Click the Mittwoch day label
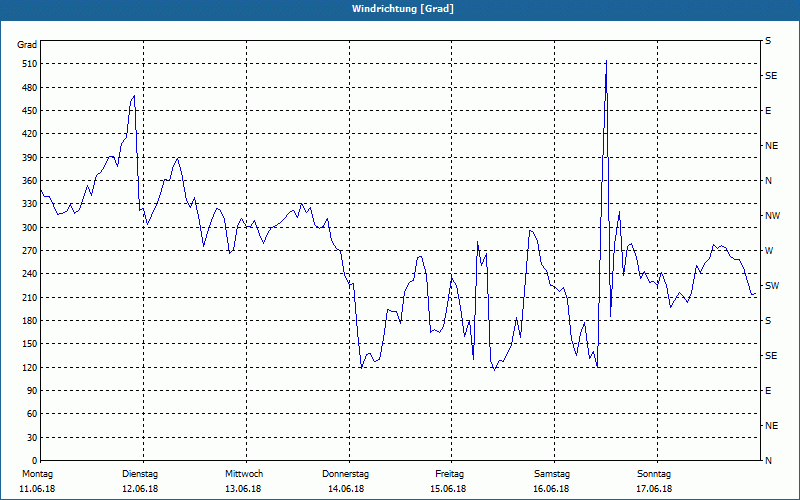 pos(244,474)
